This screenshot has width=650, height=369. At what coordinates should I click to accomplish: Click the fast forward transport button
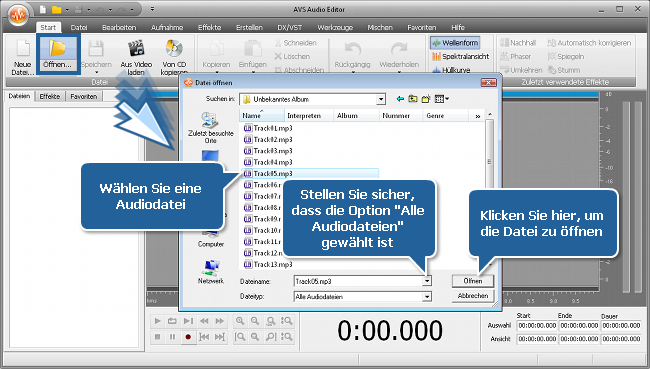coord(220,321)
